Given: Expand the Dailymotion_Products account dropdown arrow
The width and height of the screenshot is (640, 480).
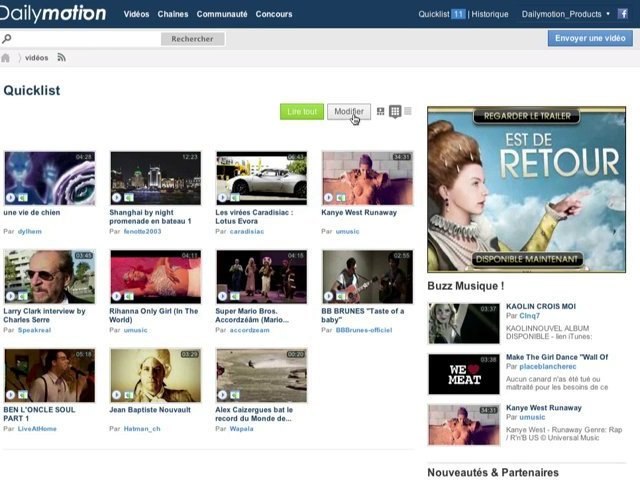Looking at the screenshot, I should pos(608,14).
